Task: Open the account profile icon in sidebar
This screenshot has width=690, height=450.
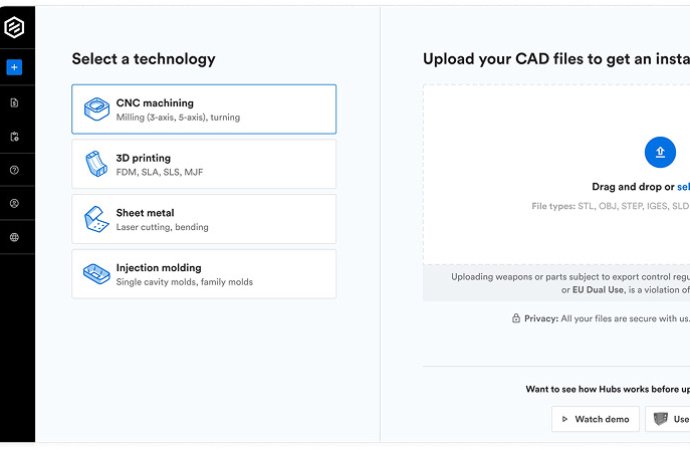Action: click(14, 203)
